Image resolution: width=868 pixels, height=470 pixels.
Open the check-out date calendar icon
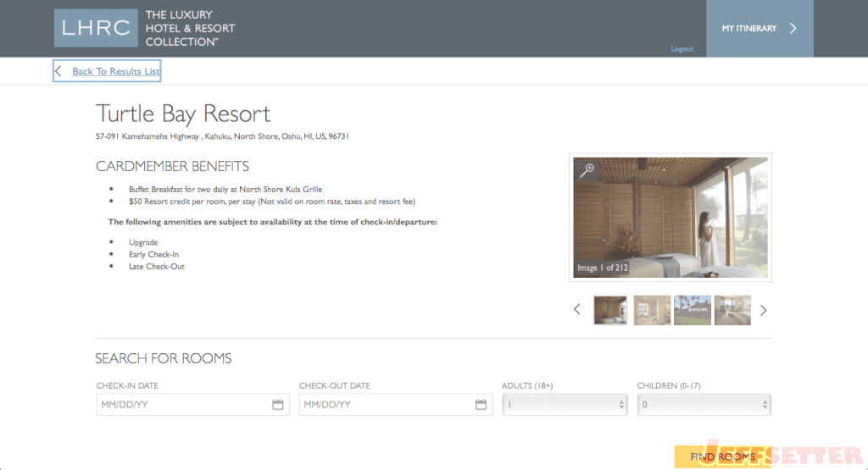click(x=481, y=405)
